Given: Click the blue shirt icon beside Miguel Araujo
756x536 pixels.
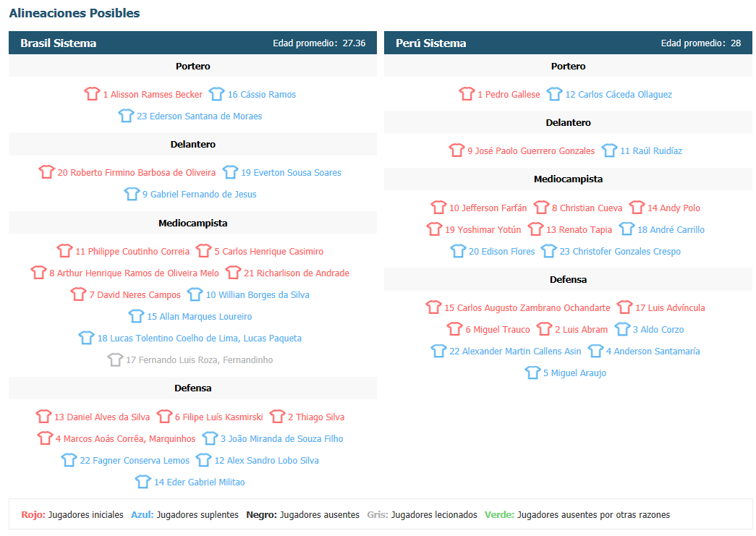Looking at the screenshot, I should pyautogui.click(x=532, y=372).
